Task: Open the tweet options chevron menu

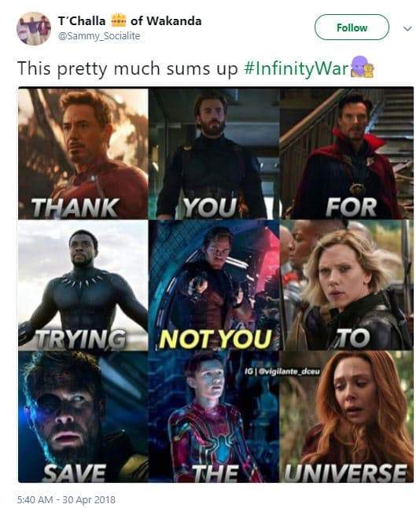Action: [407, 28]
